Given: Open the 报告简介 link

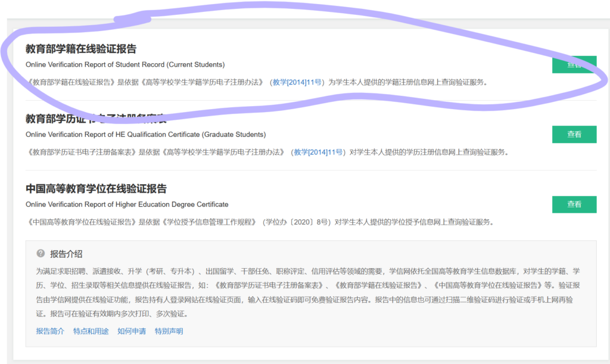Looking at the screenshot, I should 50,331.
